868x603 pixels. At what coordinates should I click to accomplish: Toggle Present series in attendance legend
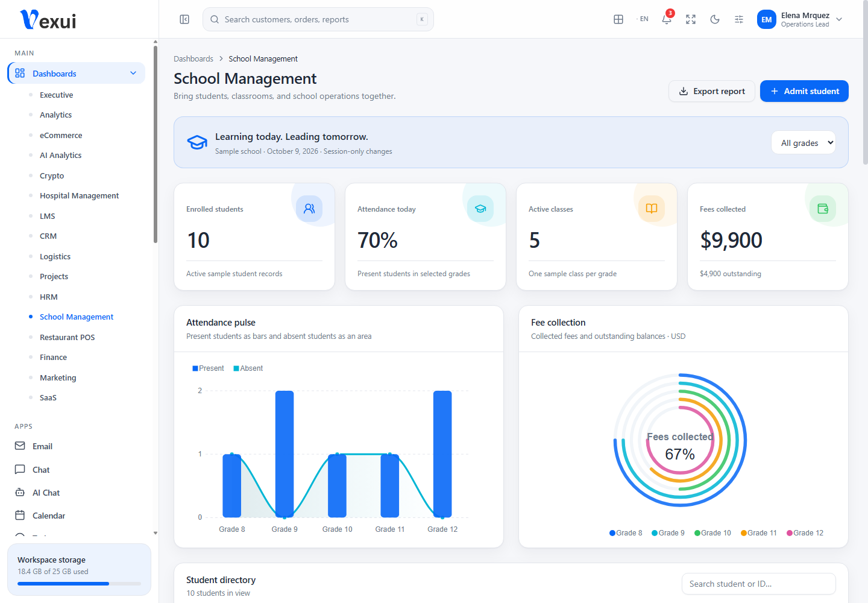[x=208, y=368]
